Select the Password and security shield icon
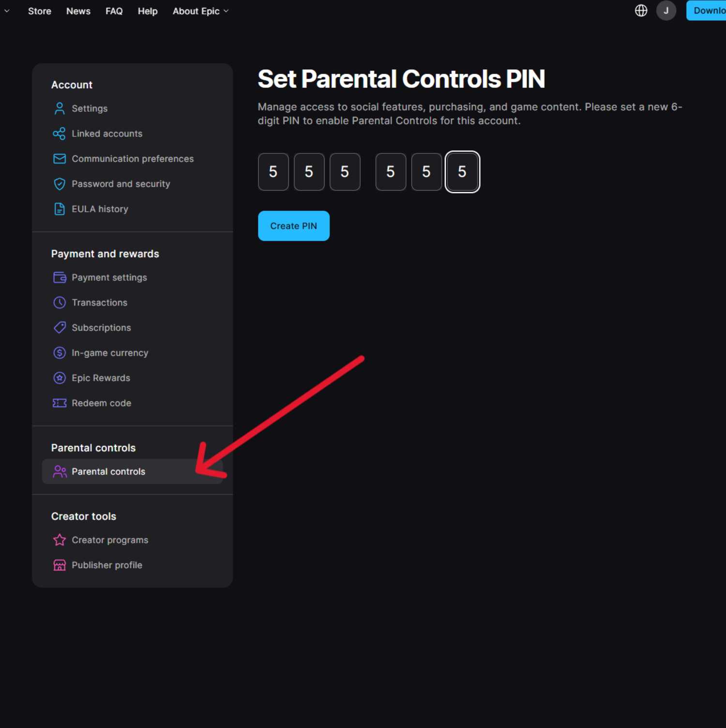The height and width of the screenshot is (728, 726). point(59,183)
